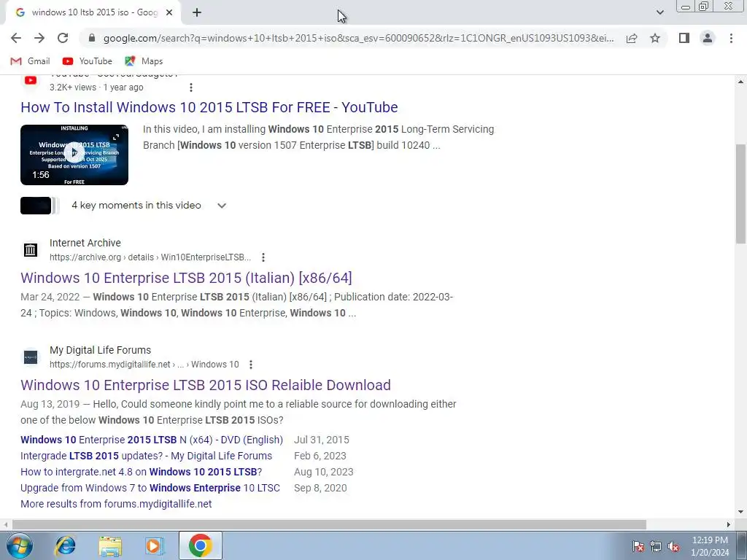Open the LTSB 2015 ISO Relaible Download link

(x=206, y=385)
